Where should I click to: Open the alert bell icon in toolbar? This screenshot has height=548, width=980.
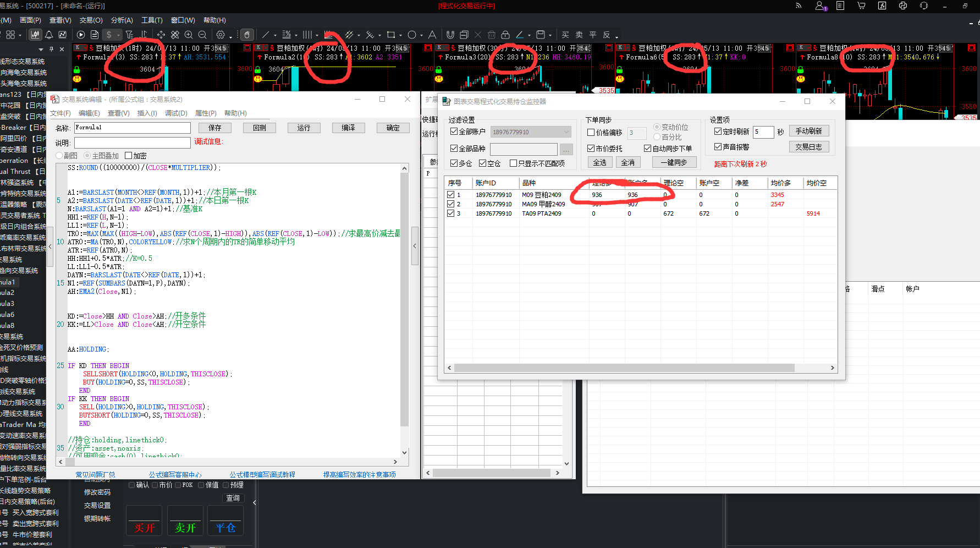coord(49,35)
